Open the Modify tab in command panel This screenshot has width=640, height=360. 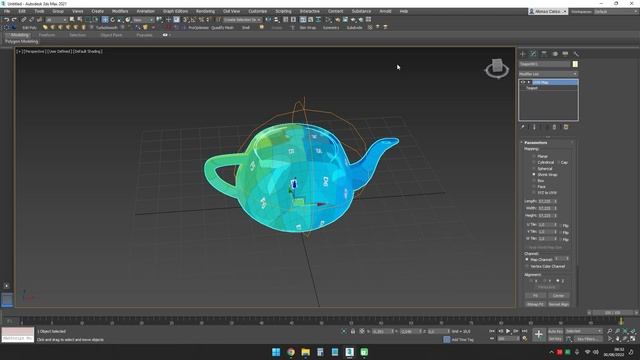click(x=533, y=54)
